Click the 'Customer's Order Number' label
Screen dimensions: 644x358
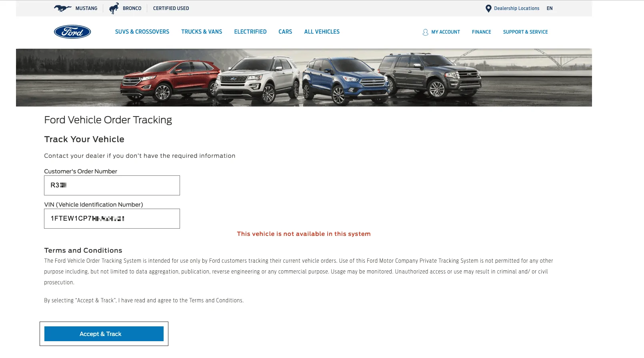coord(80,171)
